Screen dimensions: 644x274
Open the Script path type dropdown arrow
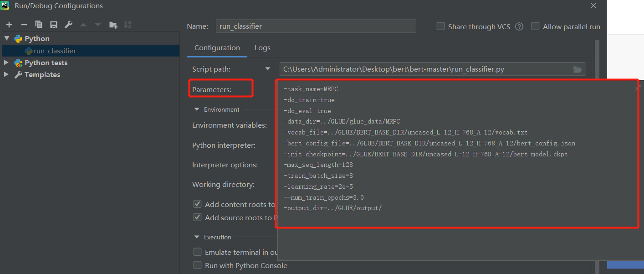pos(268,69)
